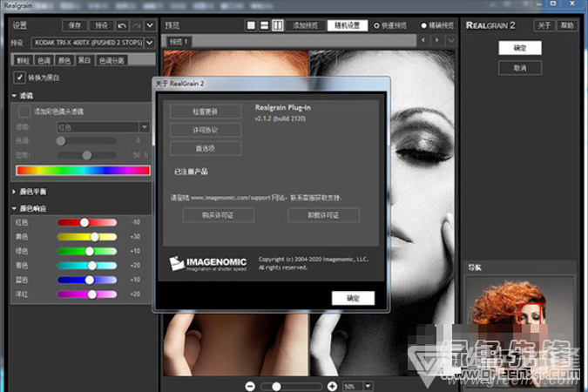This screenshot has width=588, height=392.
Task: Click the 帮助 help button
Action: click(567, 25)
